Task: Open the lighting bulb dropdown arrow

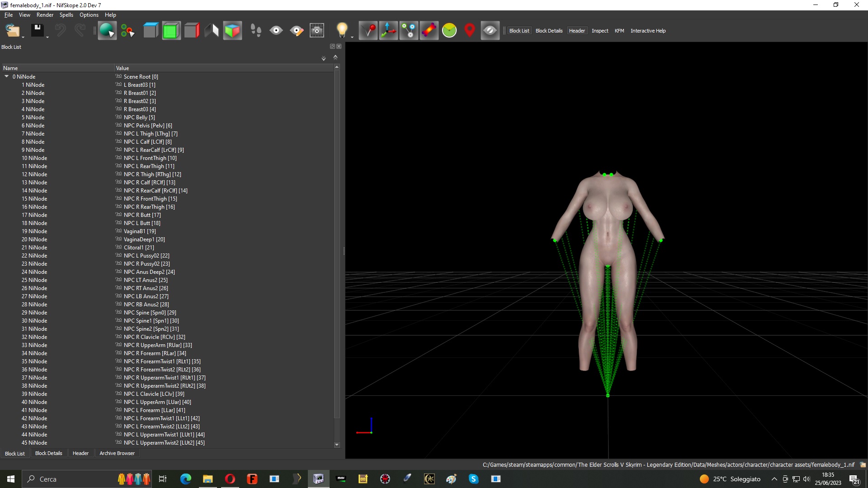Action: tap(352, 37)
